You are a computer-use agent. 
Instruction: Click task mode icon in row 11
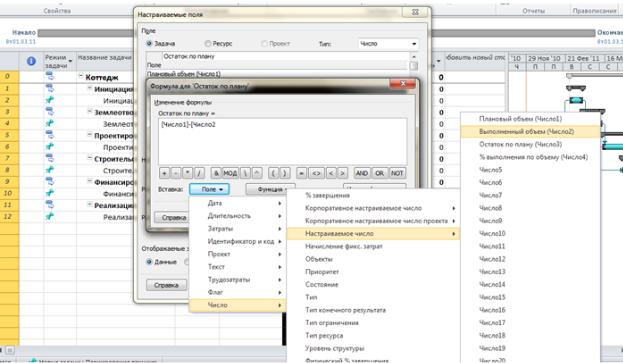pos(50,205)
